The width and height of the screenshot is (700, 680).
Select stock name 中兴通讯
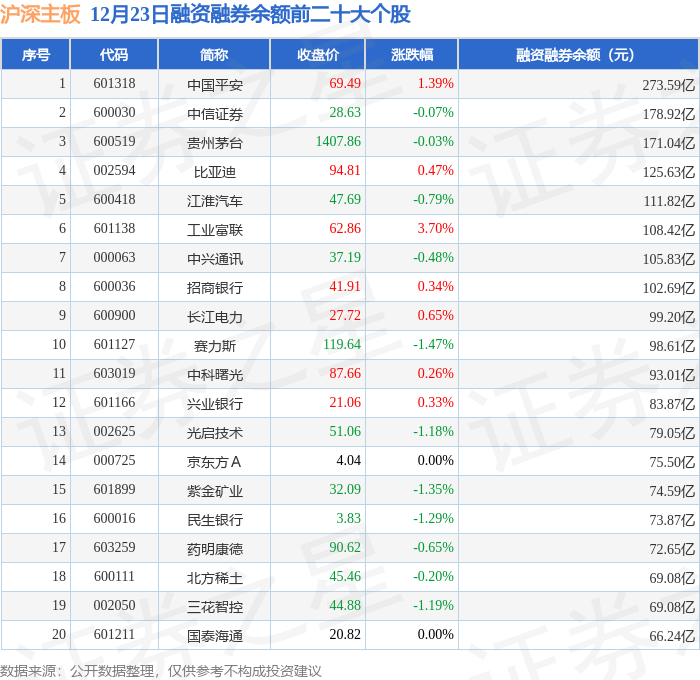[x=215, y=259]
